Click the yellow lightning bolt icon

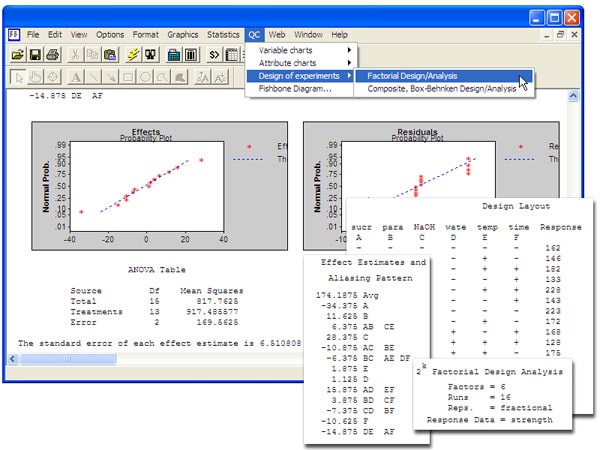[133, 54]
